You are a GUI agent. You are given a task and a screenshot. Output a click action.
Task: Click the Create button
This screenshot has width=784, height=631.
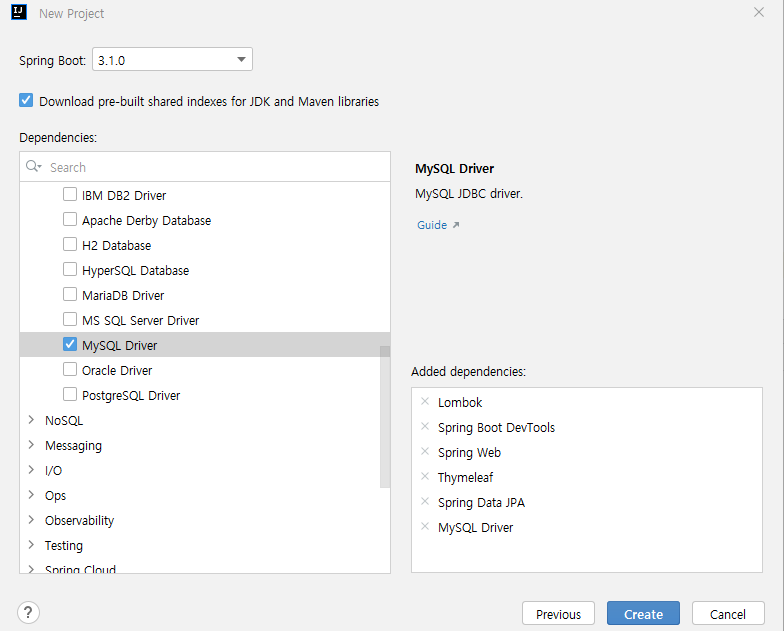[x=644, y=614]
